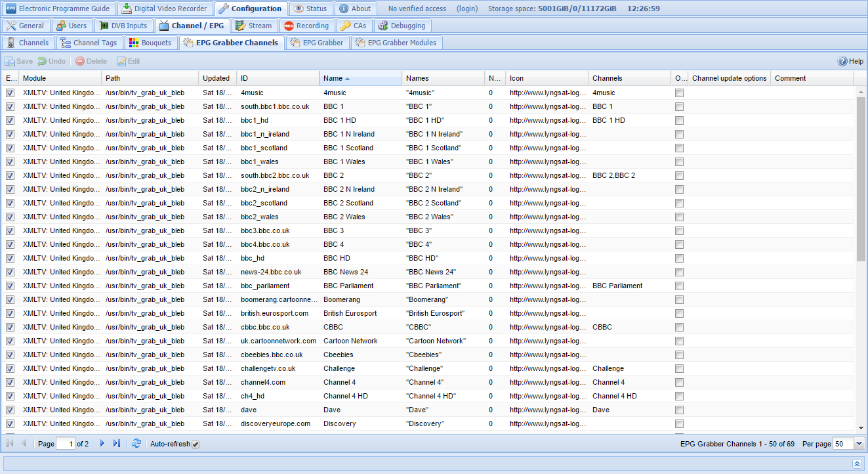Open EPG Grabber Modules sub-tab
The image size is (868, 474).
[x=396, y=43]
